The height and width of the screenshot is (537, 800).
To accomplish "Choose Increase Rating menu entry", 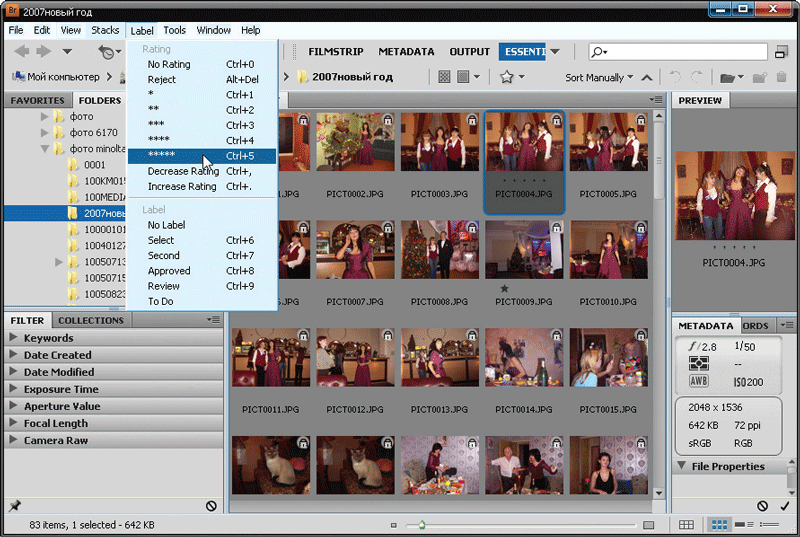I will (202, 187).
